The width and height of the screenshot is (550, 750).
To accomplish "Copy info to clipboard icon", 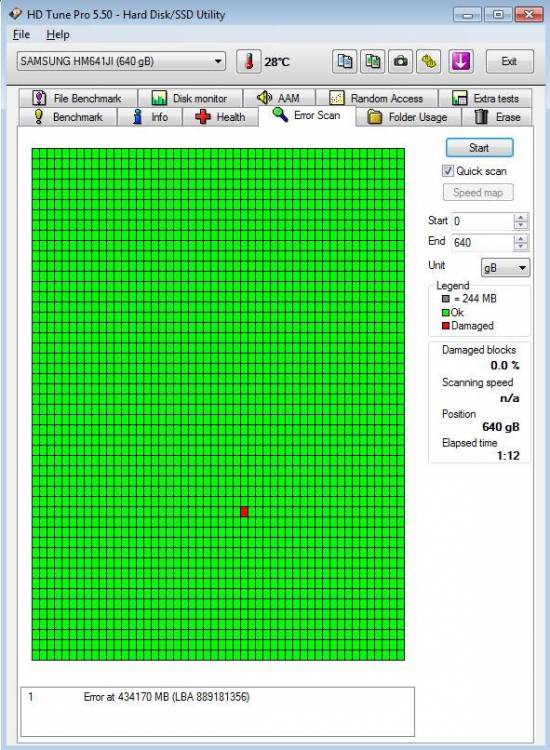I will 345,61.
